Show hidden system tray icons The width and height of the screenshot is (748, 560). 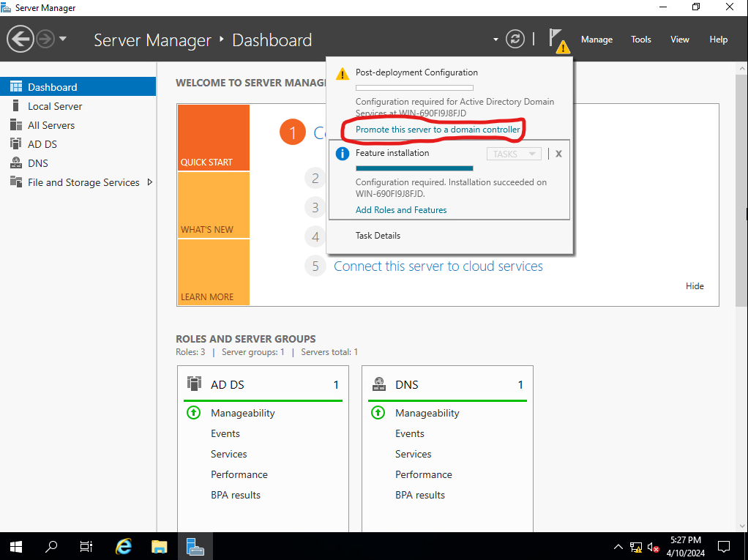pyautogui.click(x=618, y=547)
